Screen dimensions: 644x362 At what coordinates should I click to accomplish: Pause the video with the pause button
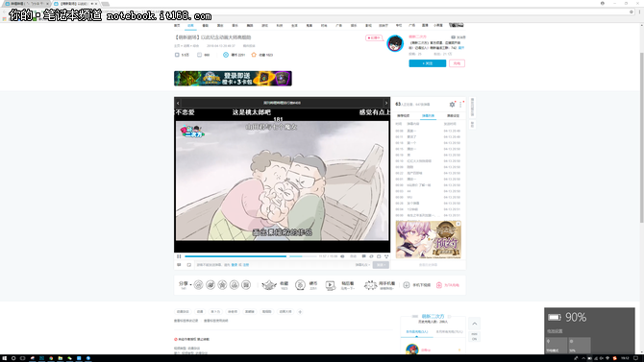click(x=179, y=256)
